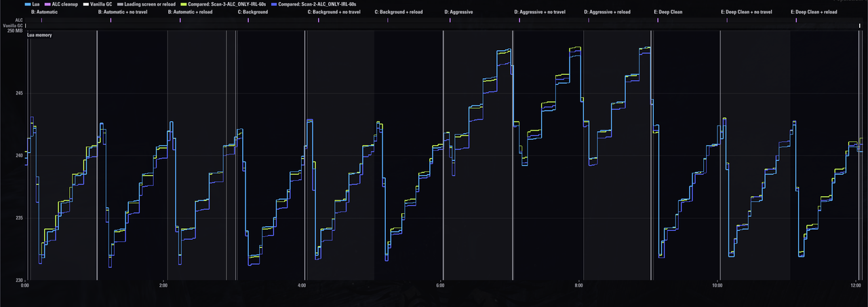
Task: Click ALC cleanup marker under 'C: Background + no travel'
Action: (x=319, y=20)
